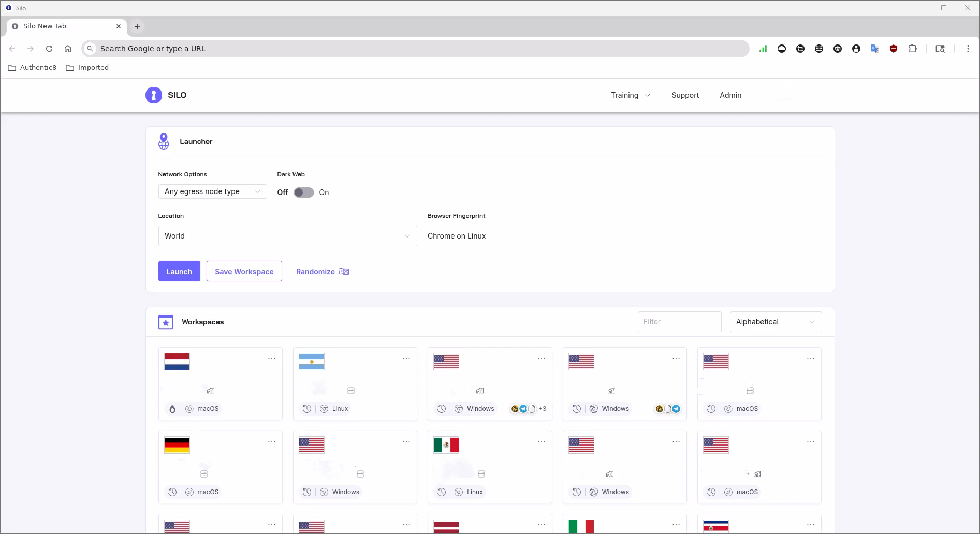The height and width of the screenshot is (534, 980).
Task: Open the Admin page
Action: [x=730, y=95]
